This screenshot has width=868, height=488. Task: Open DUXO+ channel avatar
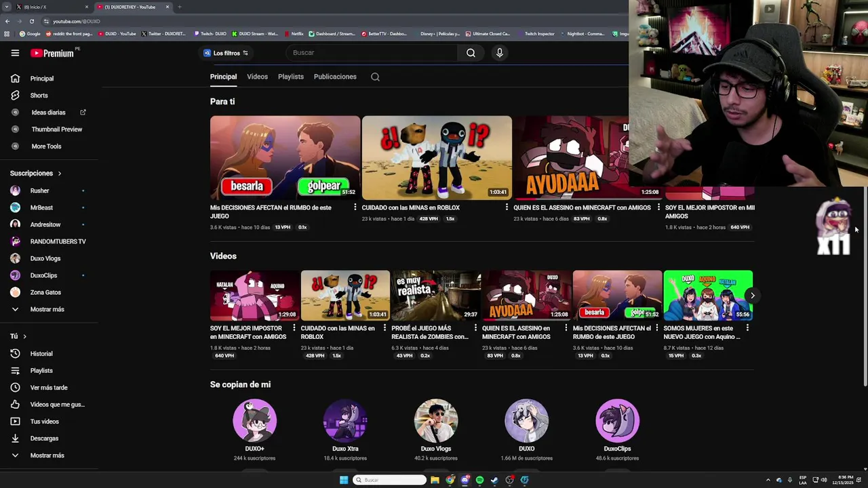(x=254, y=421)
